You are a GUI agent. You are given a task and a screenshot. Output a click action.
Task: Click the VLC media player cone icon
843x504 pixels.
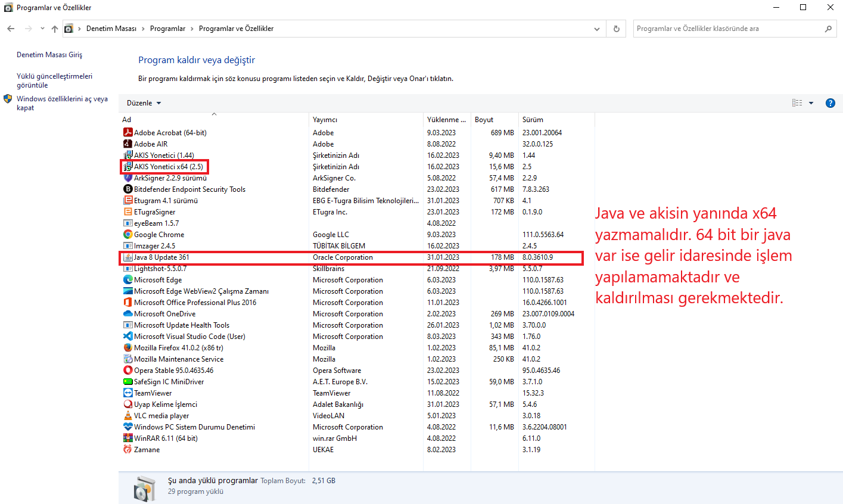pyautogui.click(x=127, y=415)
